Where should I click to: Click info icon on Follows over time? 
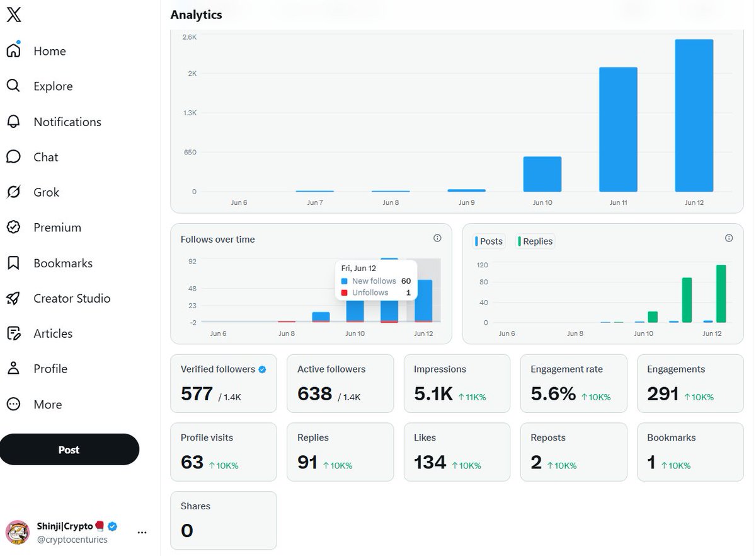coord(437,238)
